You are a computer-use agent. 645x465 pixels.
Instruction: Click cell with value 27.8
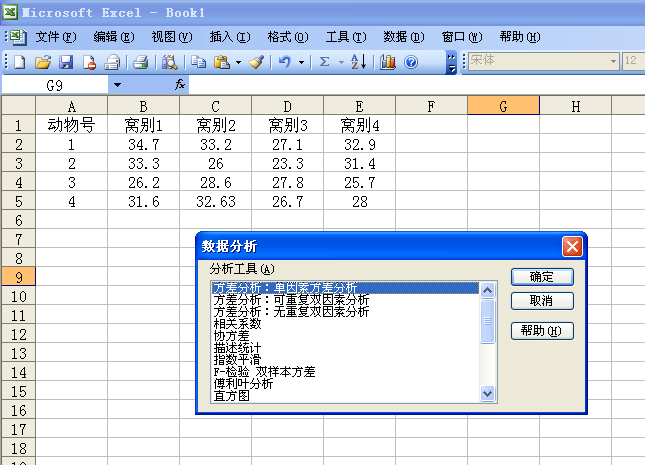click(x=288, y=182)
